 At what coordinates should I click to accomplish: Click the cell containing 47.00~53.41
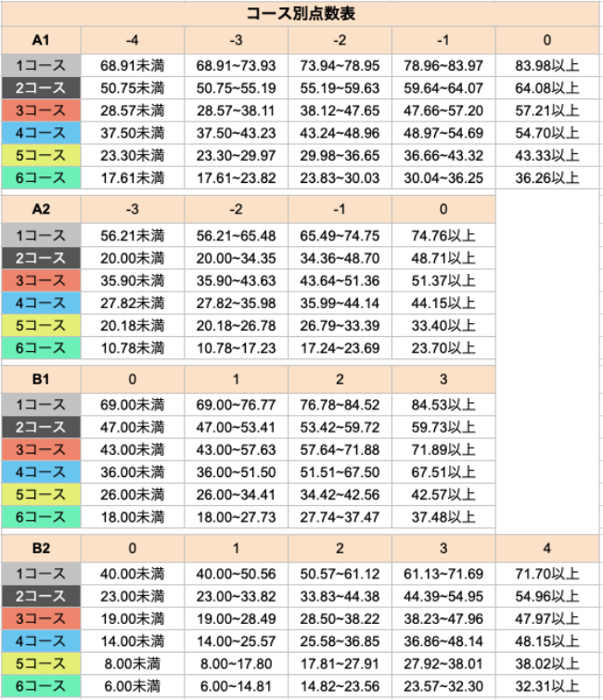point(237,429)
